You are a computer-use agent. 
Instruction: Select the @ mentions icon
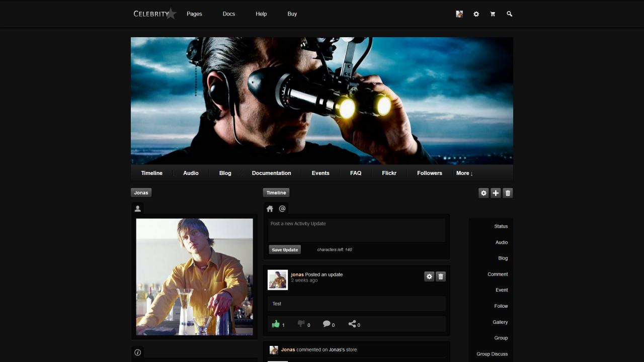(282, 209)
